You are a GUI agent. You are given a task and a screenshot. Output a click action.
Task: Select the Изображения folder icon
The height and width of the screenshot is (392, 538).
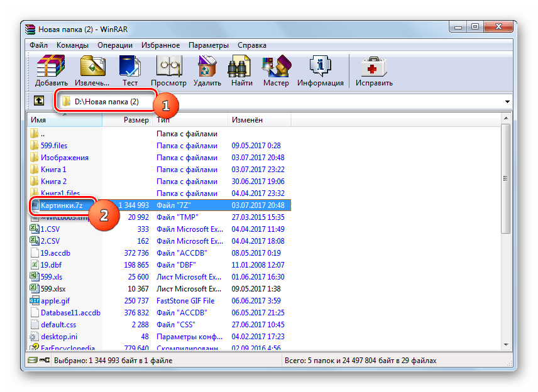coord(34,158)
